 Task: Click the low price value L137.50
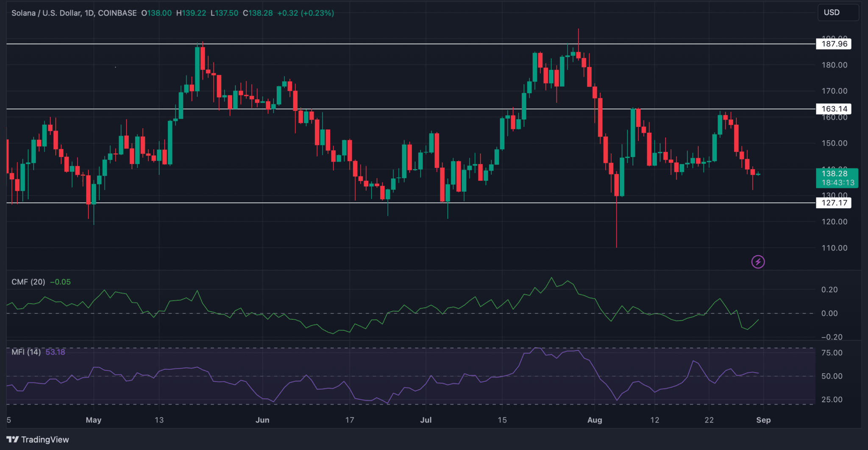(x=225, y=13)
